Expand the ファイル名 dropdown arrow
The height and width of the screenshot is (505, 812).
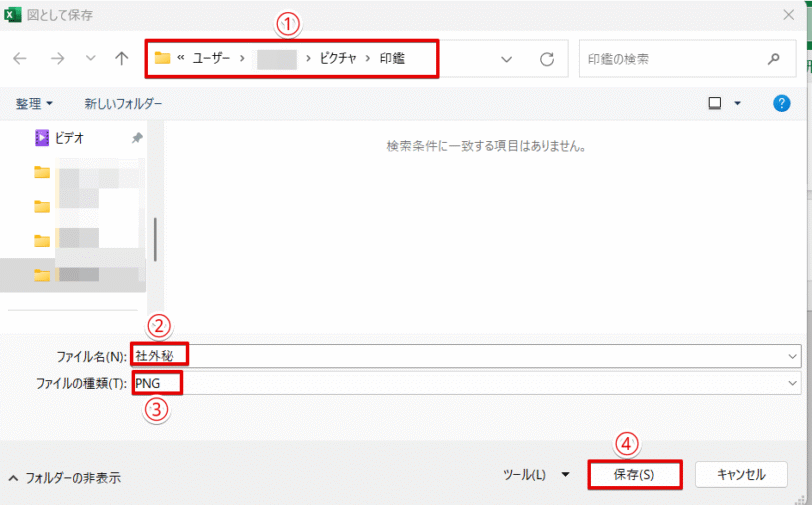point(792,356)
